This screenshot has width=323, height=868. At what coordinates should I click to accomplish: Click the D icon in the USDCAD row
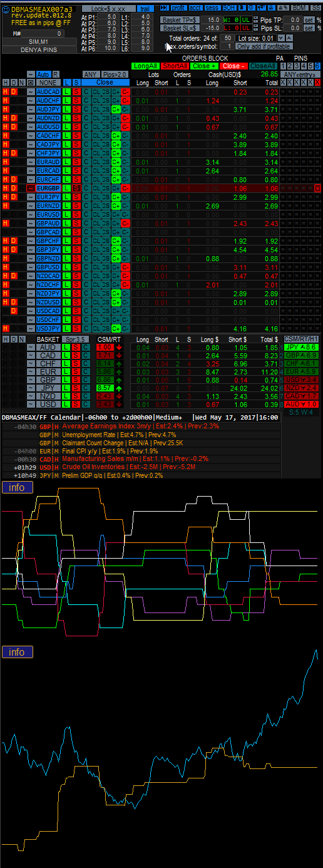click(13, 311)
